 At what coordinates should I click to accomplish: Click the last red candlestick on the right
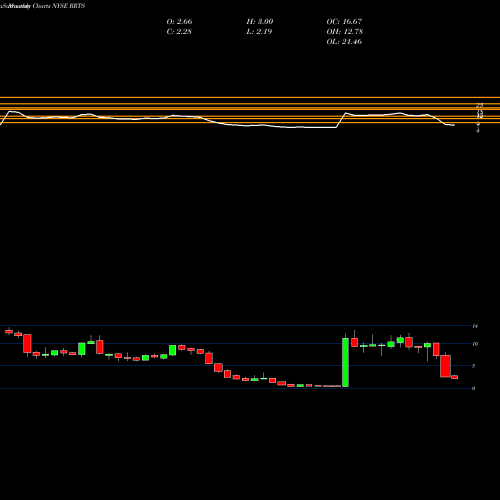pyautogui.click(x=455, y=377)
